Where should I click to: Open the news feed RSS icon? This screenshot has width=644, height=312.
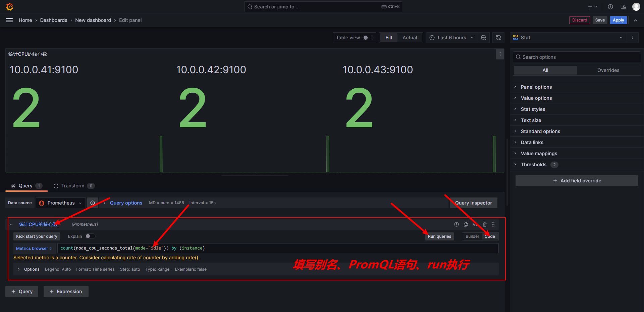(623, 7)
